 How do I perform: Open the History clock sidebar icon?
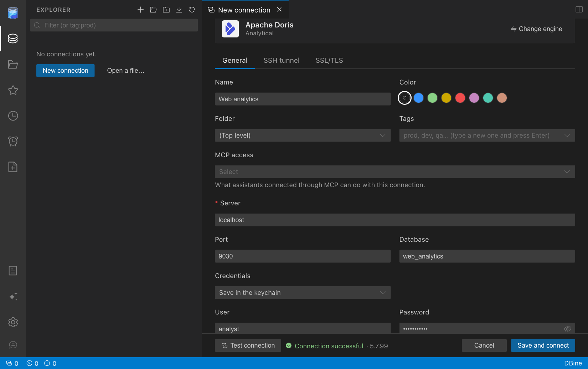(x=13, y=116)
